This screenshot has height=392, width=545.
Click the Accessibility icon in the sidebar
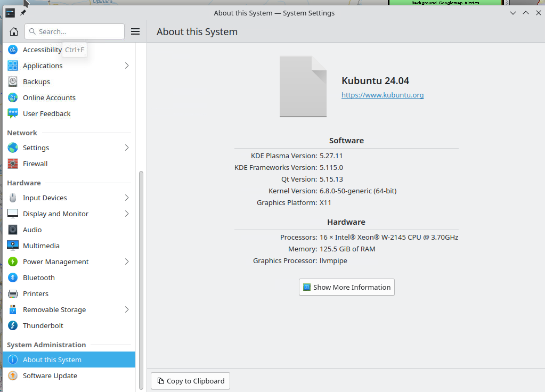coord(13,50)
